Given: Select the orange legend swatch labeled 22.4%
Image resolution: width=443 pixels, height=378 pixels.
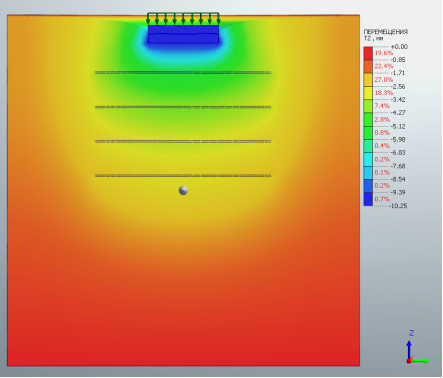Looking at the screenshot, I should click(368, 67).
